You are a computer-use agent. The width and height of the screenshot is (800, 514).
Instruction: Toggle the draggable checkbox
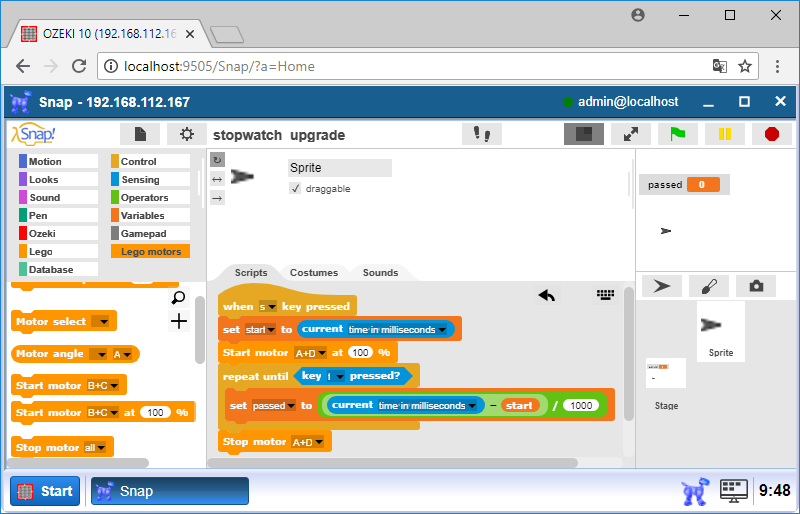click(x=295, y=188)
